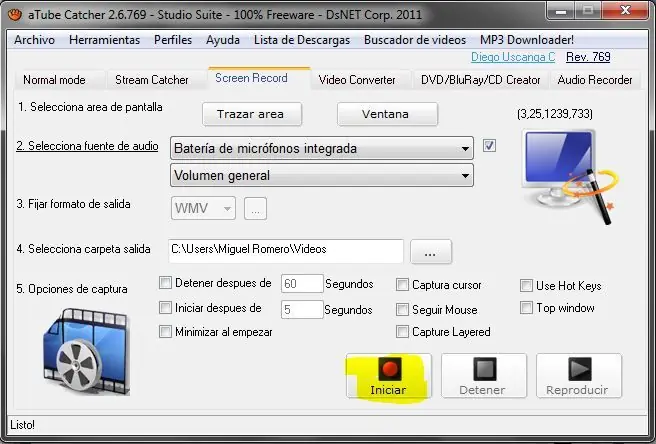
Task: Click the '5. Opciones de captura' label
Action: [72, 289]
